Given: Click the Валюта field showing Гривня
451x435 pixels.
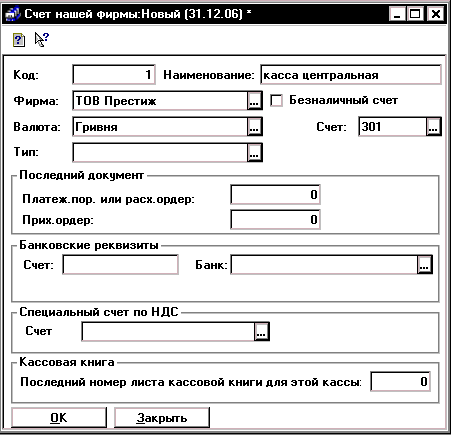Looking at the screenshot, I should [160, 127].
